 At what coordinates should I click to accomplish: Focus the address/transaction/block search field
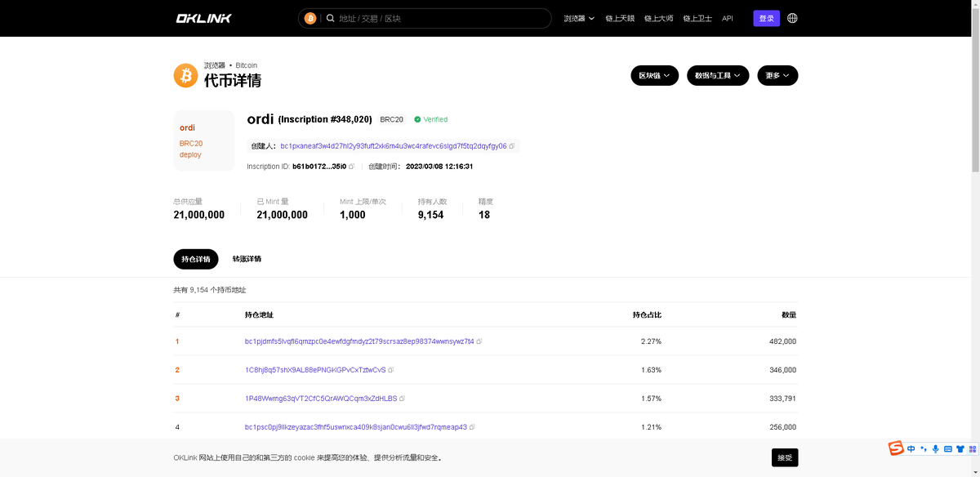tap(441, 18)
